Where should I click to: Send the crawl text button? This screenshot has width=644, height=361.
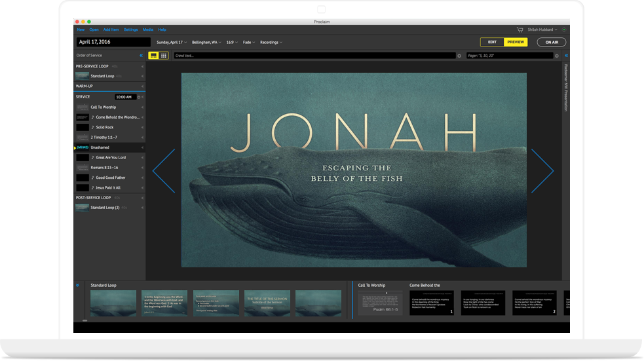459,56
